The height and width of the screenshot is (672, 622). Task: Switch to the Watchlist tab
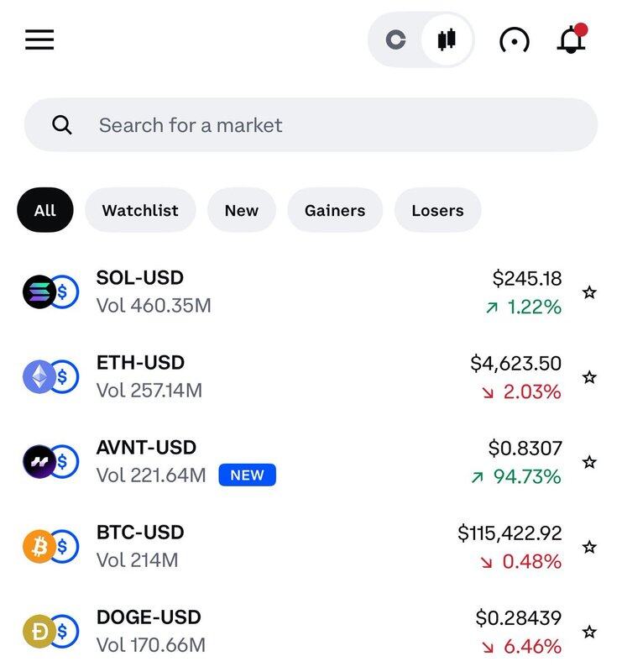(140, 210)
